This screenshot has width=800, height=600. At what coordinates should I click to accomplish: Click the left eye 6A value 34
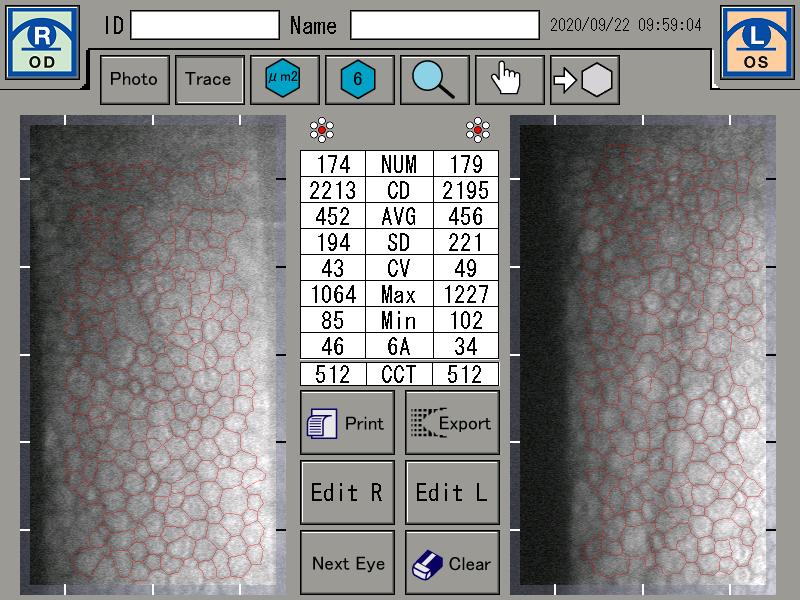click(466, 346)
